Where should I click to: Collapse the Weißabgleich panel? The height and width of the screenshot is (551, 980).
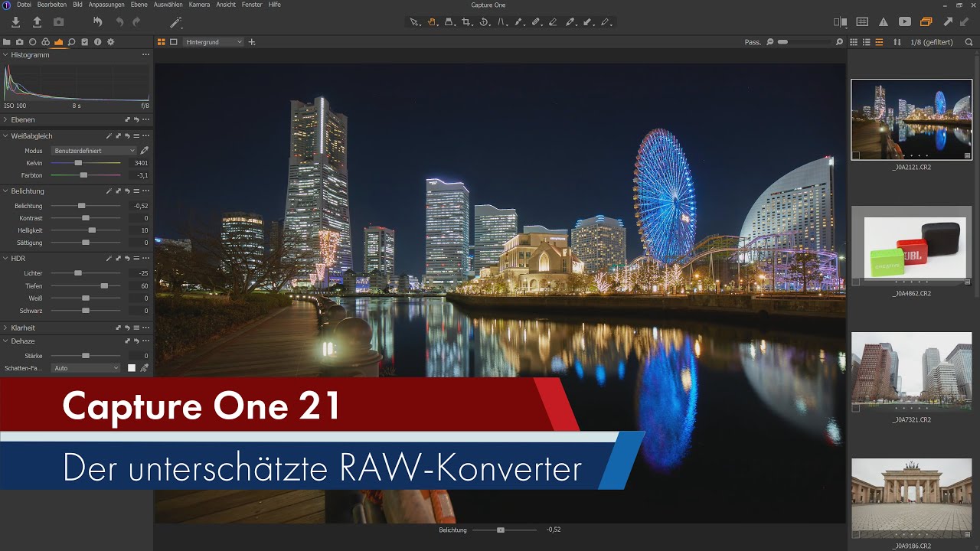click(5, 136)
